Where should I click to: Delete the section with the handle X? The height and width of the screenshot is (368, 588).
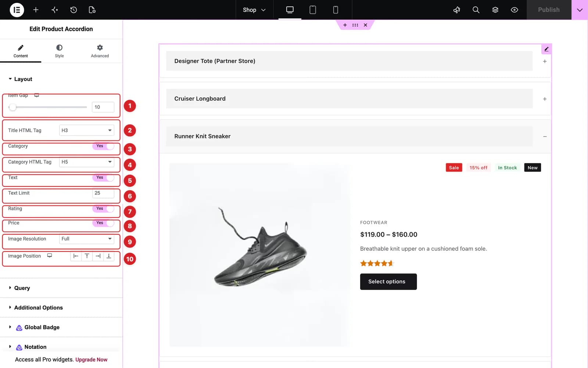coord(365,25)
